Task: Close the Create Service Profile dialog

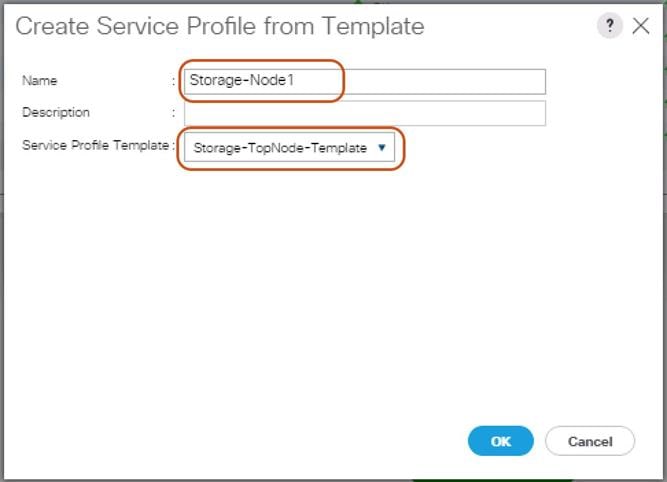Action: 641,27
